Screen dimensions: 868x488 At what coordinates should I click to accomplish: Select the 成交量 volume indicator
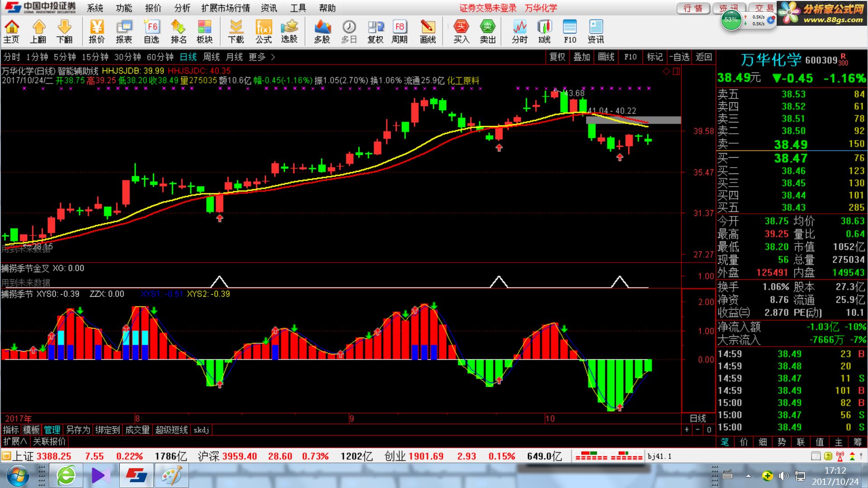(137, 430)
